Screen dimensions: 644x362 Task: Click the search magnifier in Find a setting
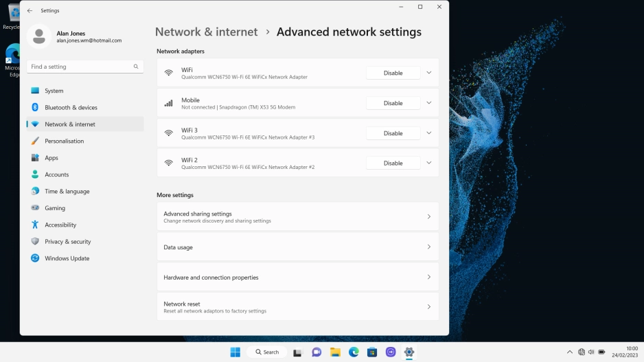tap(136, 67)
